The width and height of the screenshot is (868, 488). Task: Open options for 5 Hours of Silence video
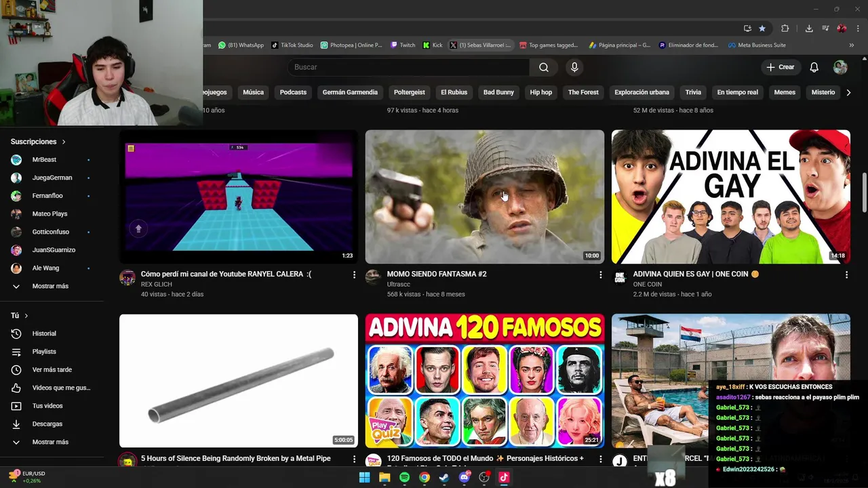pos(354,459)
